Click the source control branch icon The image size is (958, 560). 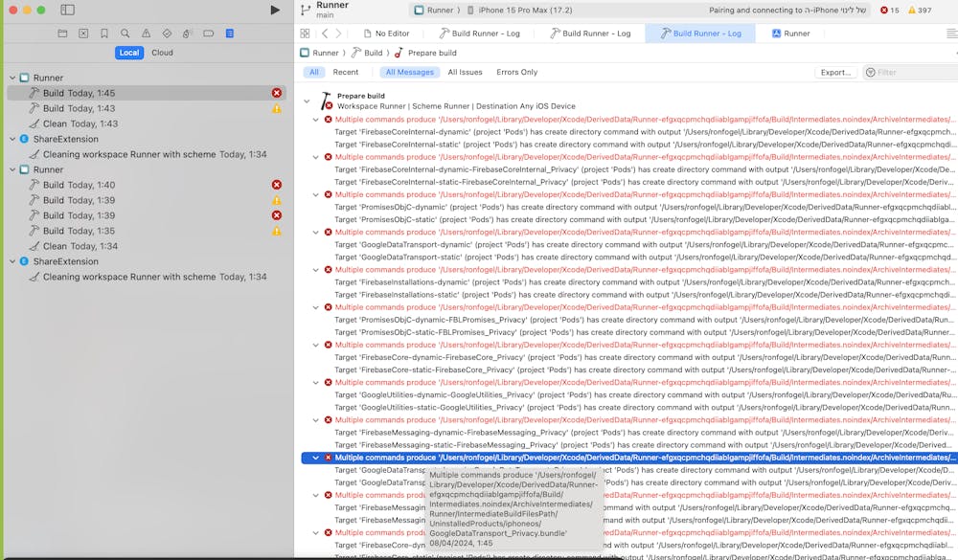pyautogui.click(x=306, y=10)
